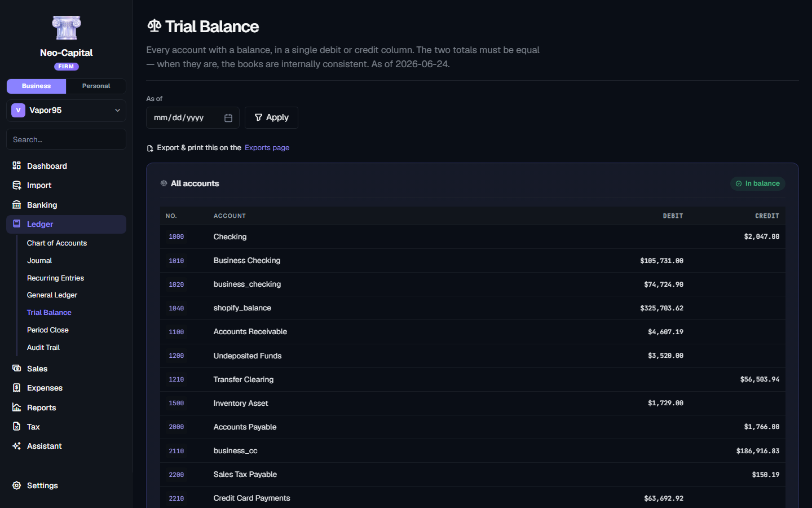
Task: Click the Banking building icon
Action: 17,205
